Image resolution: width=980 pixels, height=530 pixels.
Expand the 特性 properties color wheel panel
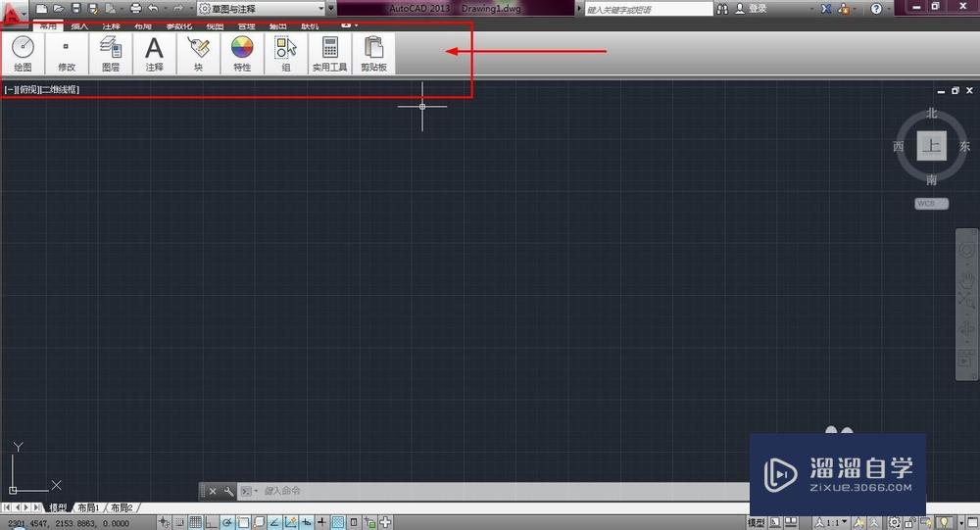click(242, 54)
